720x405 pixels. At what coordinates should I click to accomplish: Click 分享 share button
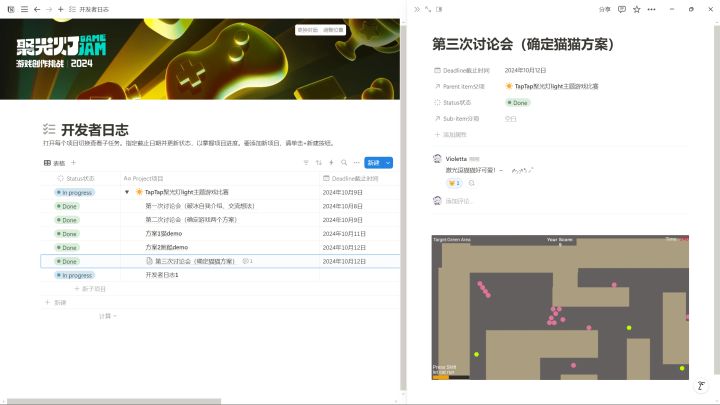click(605, 9)
